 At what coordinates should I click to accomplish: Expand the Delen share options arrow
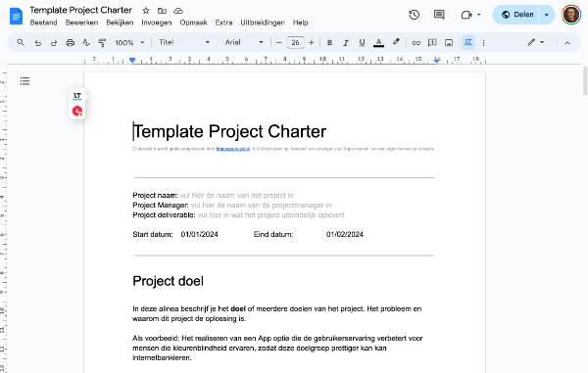click(x=547, y=15)
